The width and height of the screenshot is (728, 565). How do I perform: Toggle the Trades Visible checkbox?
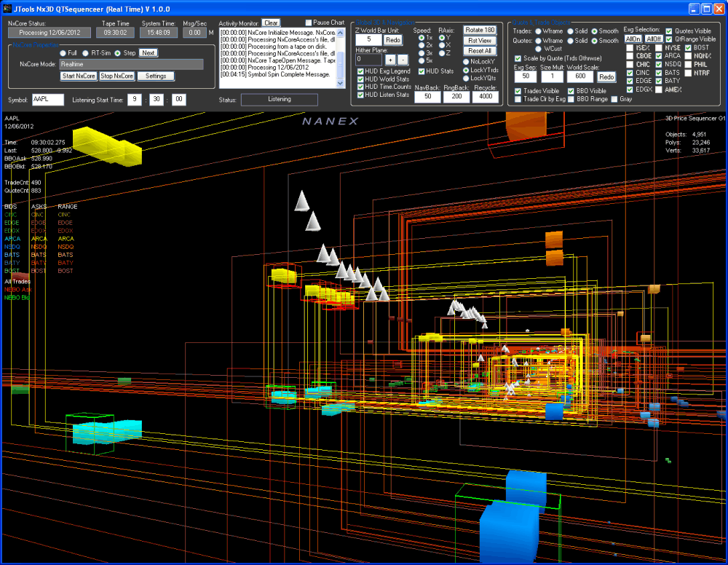click(518, 91)
